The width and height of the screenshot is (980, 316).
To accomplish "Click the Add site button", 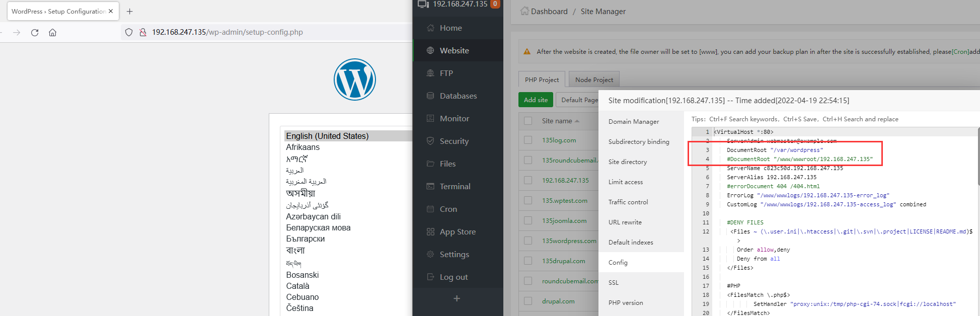I will 536,100.
